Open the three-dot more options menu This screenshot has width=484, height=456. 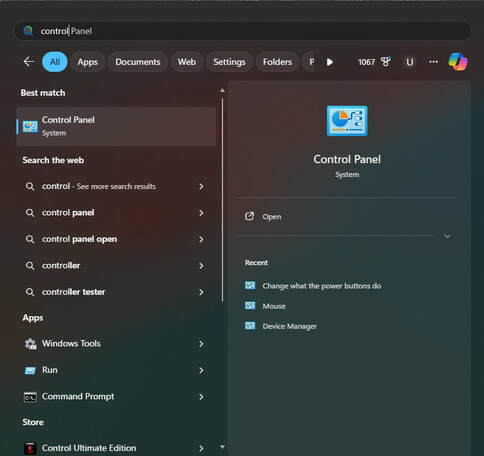tap(433, 62)
